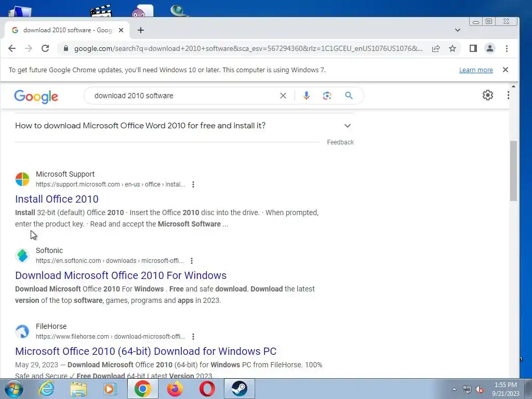The height and width of the screenshot is (399, 532).
Task: Go back to the previous page
Action: (12, 48)
